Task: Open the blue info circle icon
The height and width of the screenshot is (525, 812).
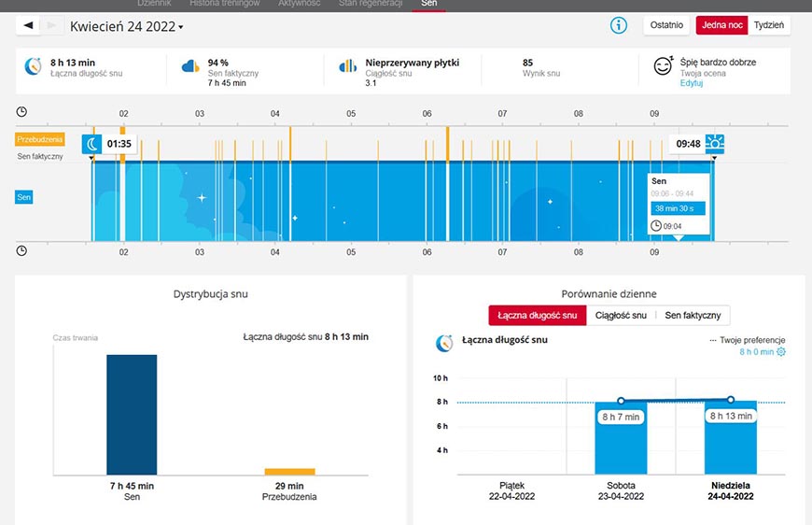Action: (618, 25)
